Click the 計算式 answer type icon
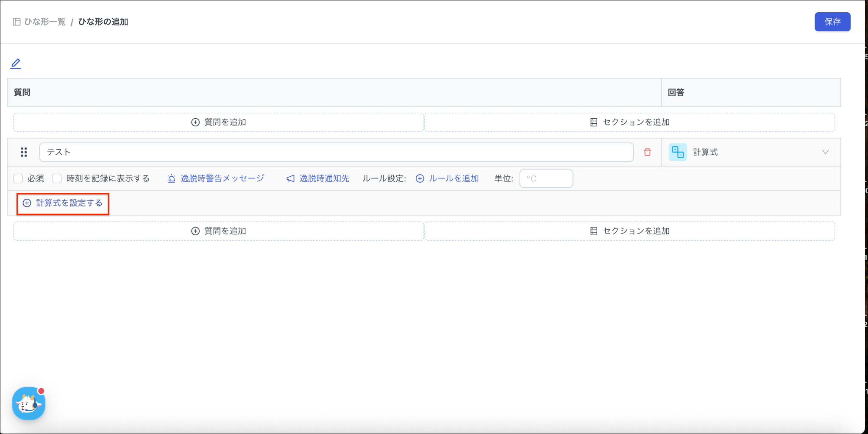 coord(677,152)
